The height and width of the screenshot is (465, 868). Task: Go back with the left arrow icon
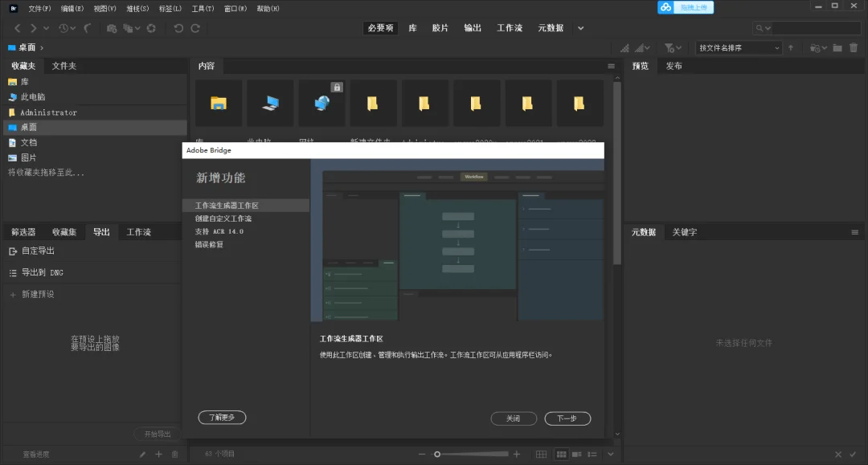coord(18,28)
